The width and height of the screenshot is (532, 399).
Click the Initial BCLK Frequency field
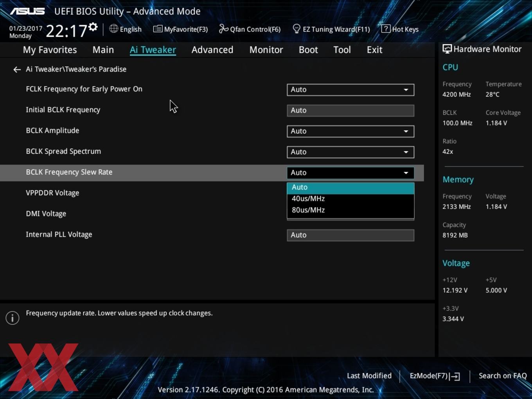point(350,110)
